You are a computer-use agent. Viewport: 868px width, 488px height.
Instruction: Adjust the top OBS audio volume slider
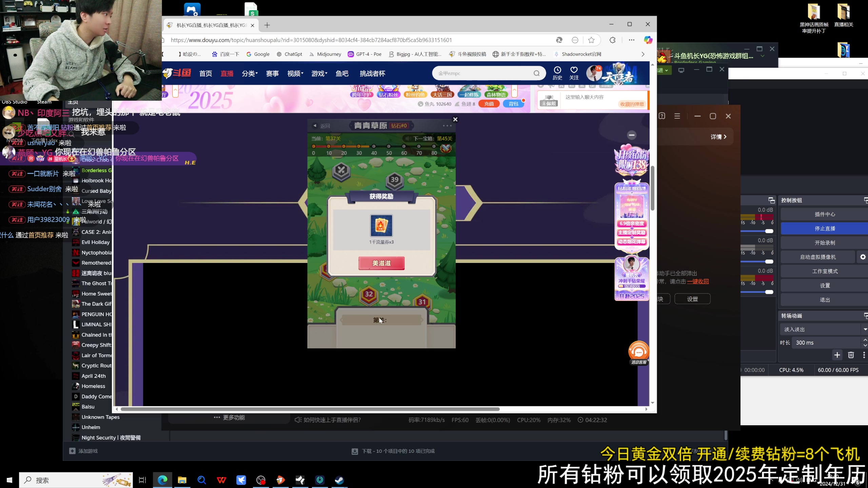pyautogui.click(x=769, y=231)
